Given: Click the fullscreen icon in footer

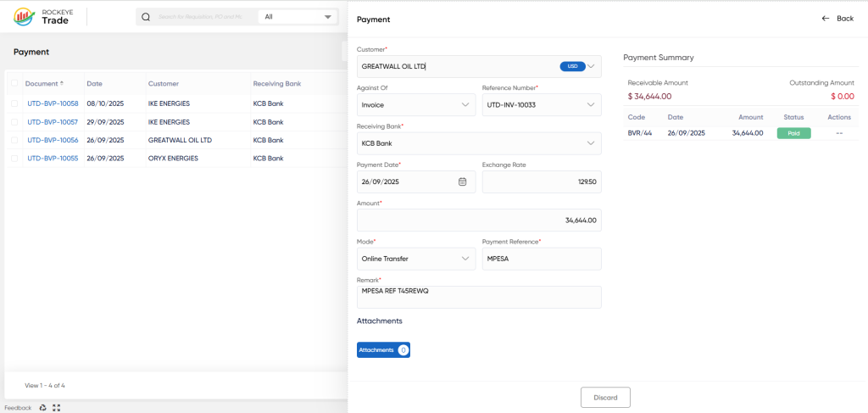Looking at the screenshot, I should [x=56, y=408].
